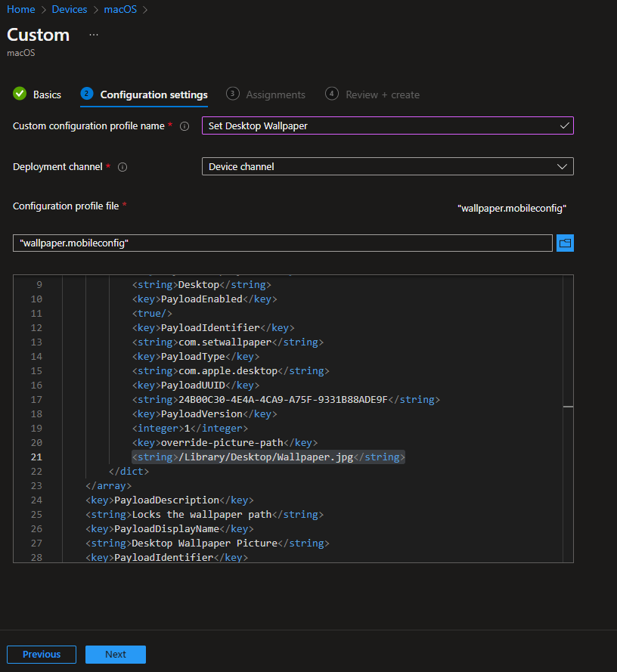Viewport: 617px width, 672px height.
Task: Click the Next button
Action: [x=116, y=655]
